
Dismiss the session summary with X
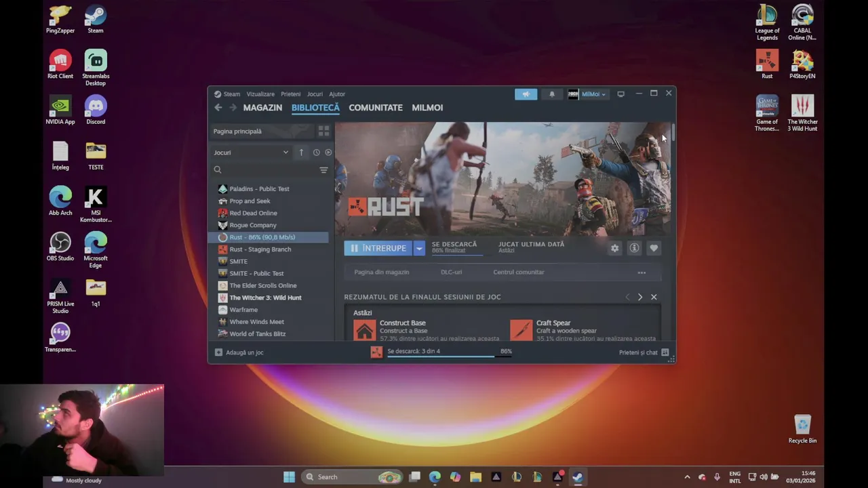[x=654, y=297]
